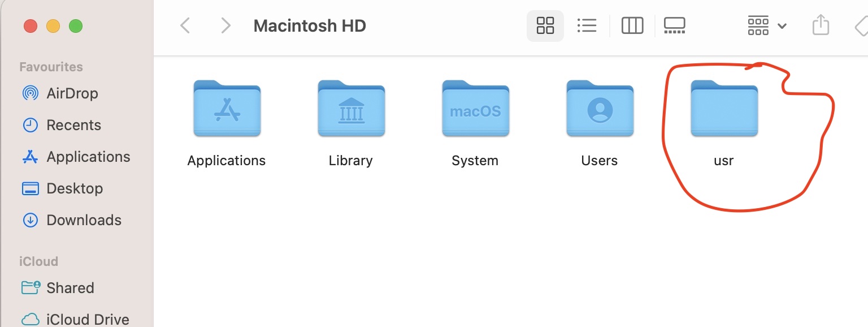This screenshot has height=327, width=868.
Task: Click the Favourites section header
Action: tap(51, 67)
